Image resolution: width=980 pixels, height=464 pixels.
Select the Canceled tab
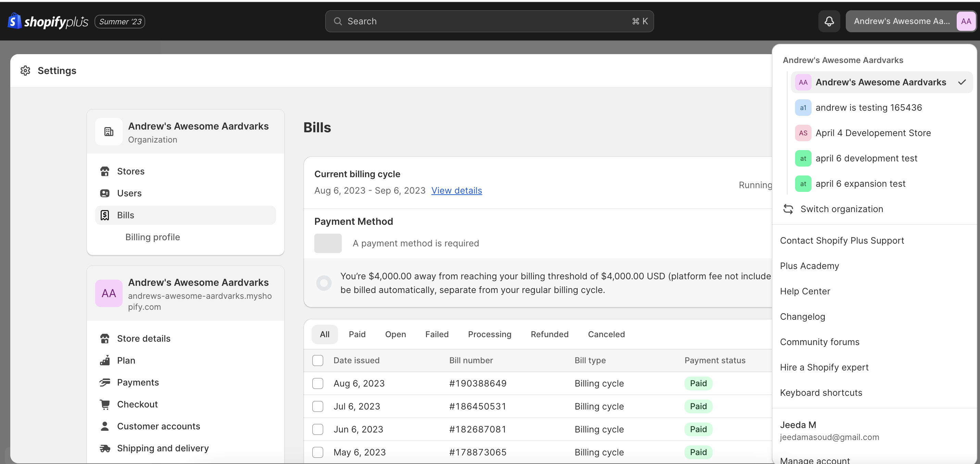[x=606, y=334]
